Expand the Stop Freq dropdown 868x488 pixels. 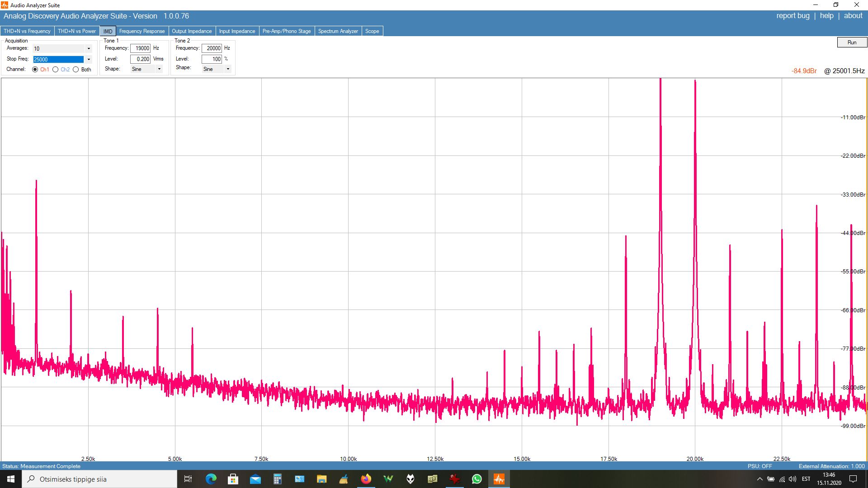tap(89, 59)
